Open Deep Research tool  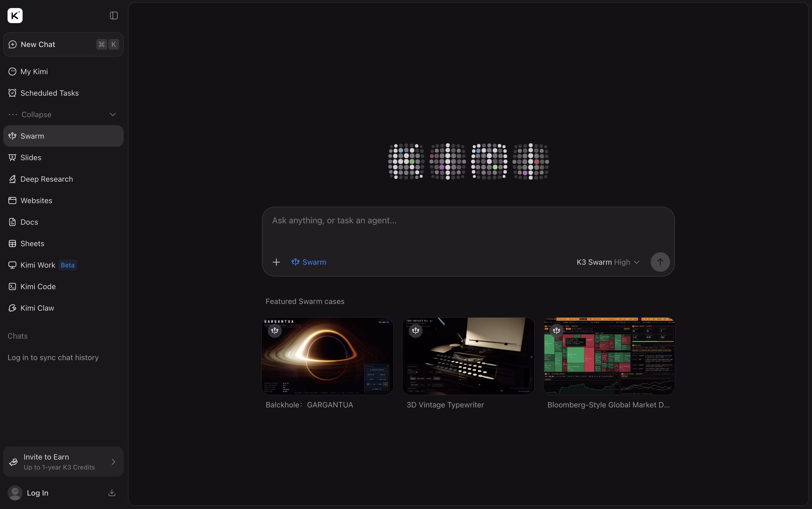click(x=63, y=179)
